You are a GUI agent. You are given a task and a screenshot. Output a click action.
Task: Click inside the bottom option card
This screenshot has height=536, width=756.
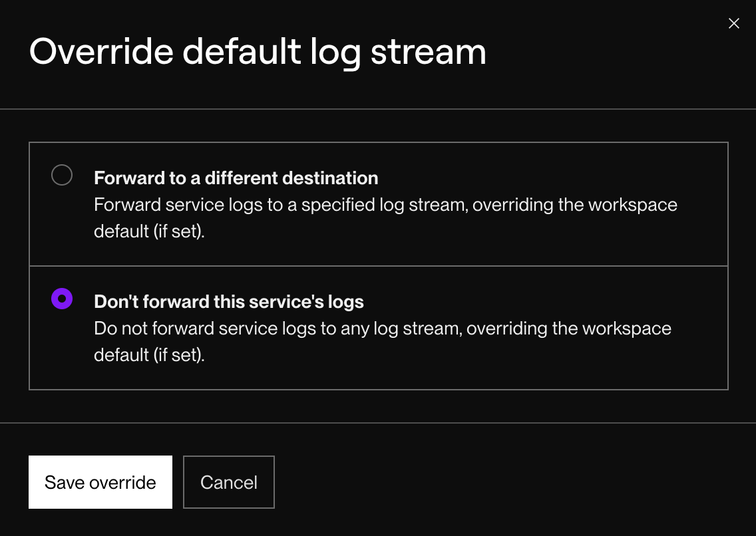378,326
